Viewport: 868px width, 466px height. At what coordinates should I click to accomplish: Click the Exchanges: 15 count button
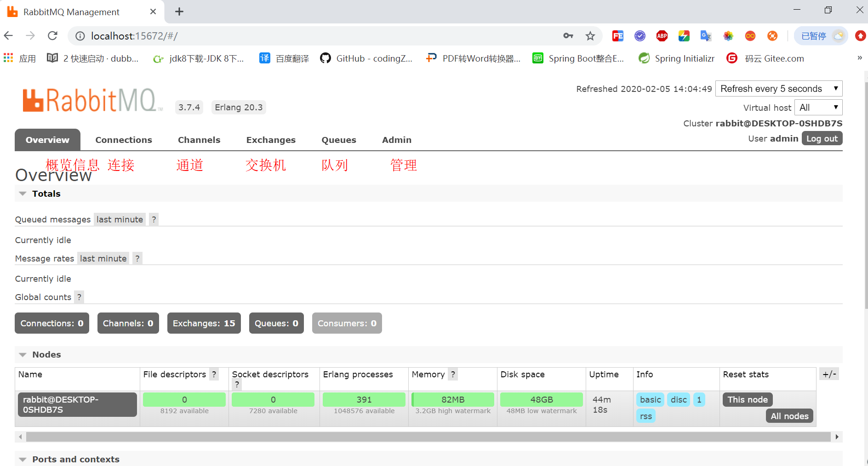pyautogui.click(x=204, y=323)
